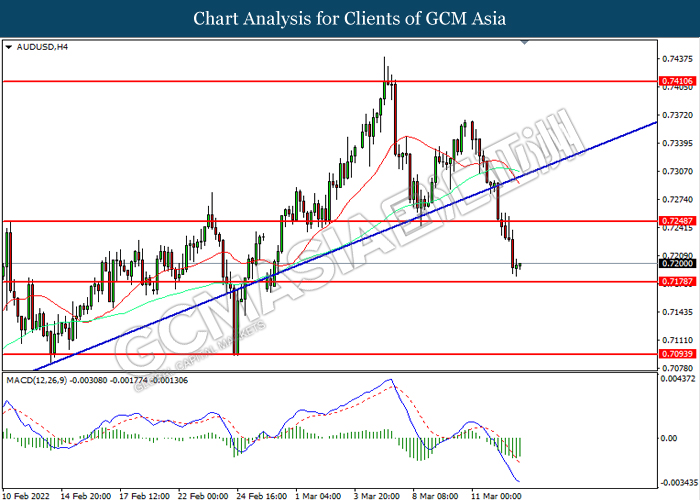
Task: Click the 0.72740 price axis value
Action: coord(677,200)
